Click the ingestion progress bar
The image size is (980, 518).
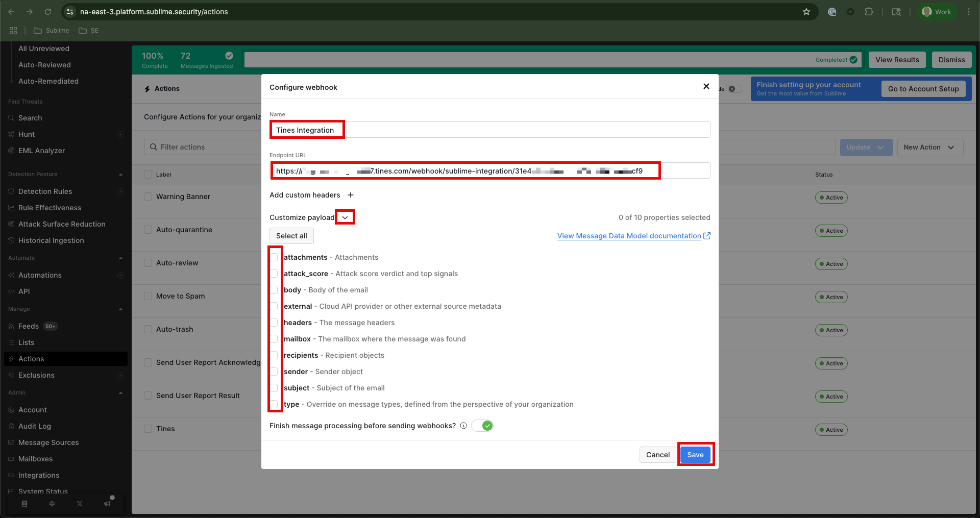[553, 60]
